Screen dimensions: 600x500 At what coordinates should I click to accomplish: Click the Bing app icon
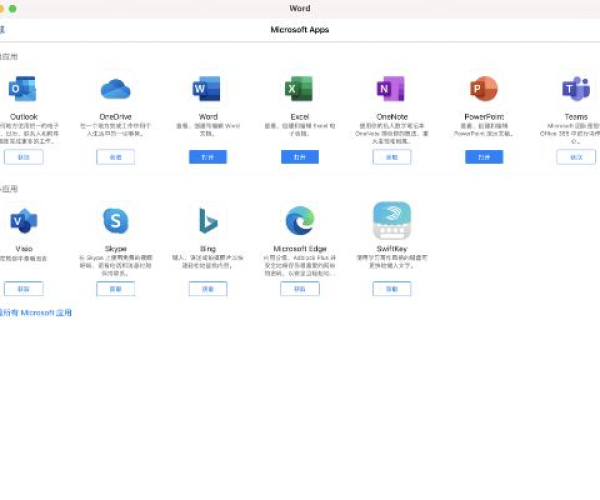(x=208, y=221)
